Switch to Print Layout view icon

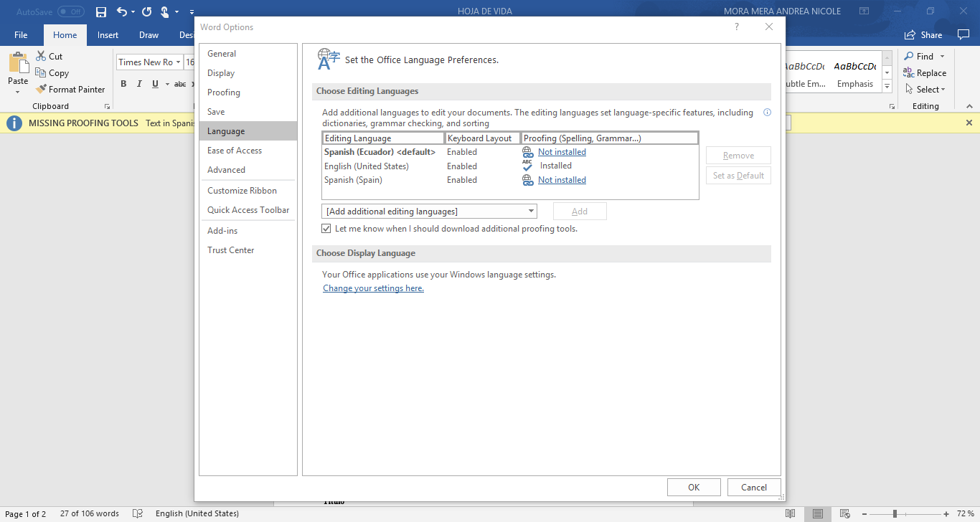pos(818,513)
